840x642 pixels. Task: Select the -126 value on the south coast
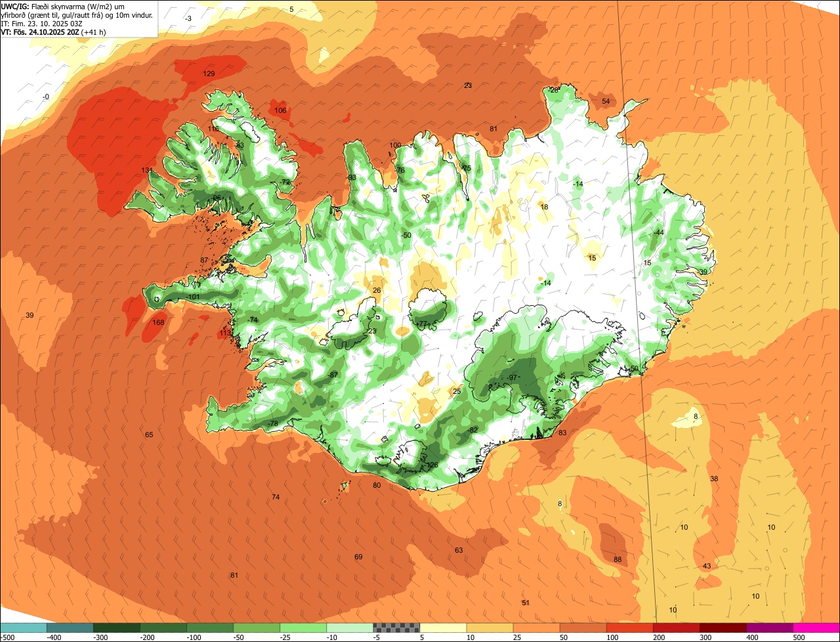click(430, 465)
